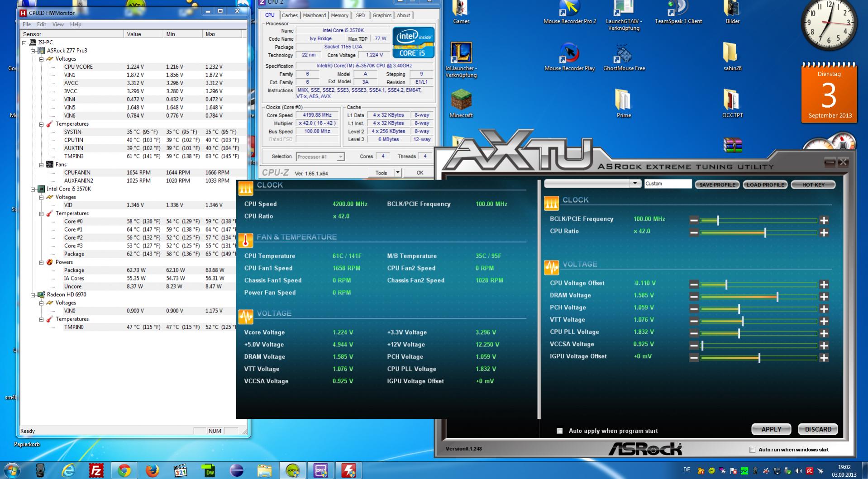Image resolution: width=868 pixels, height=479 pixels.
Task: Collapse the Powers node in HWMonitor
Action: tap(41, 262)
